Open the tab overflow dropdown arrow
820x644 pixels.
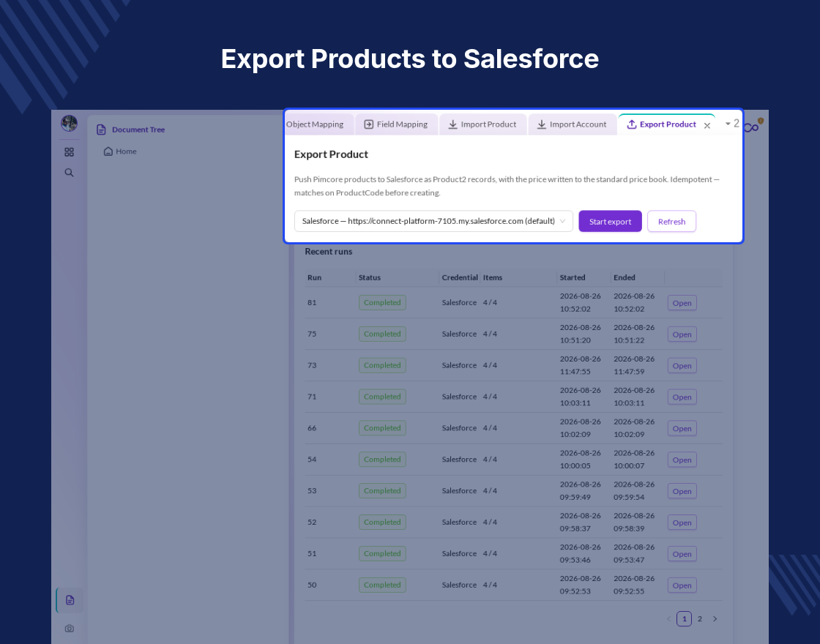pos(728,124)
